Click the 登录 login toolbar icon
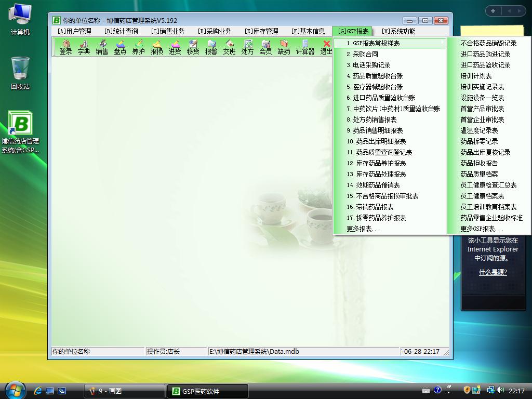This screenshot has width=532, height=399. tap(65, 47)
